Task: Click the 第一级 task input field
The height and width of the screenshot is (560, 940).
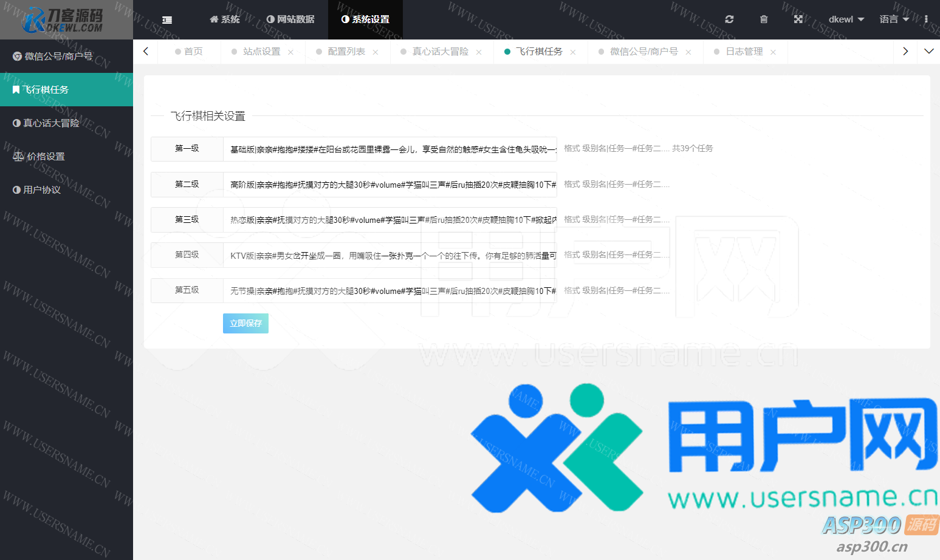Action: click(389, 149)
